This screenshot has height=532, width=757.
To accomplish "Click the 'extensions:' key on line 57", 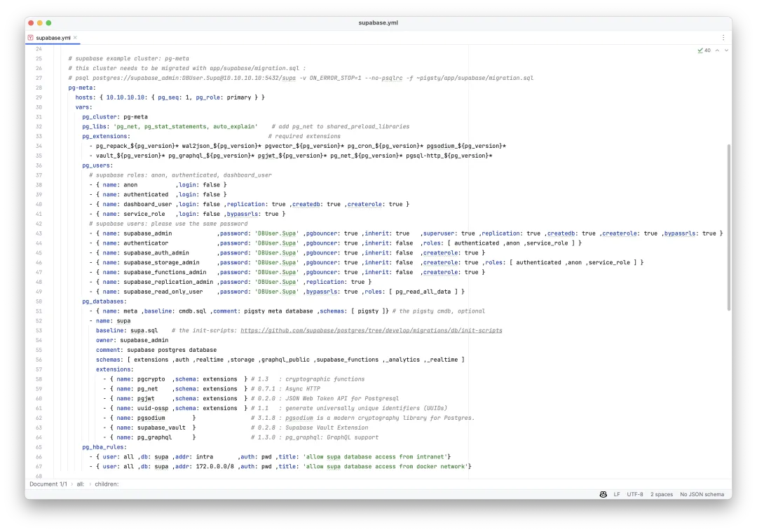I will pyautogui.click(x=115, y=369).
